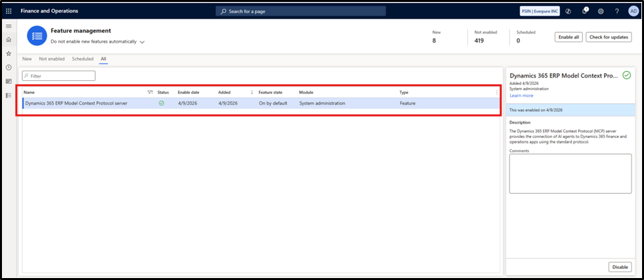Click the Finance and Operations title

[x=49, y=11]
